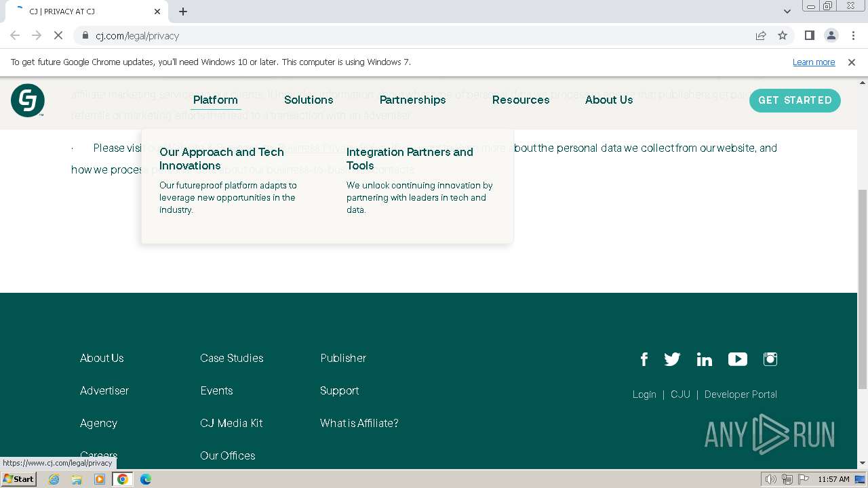The height and width of the screenshot is (488, 868).
Task: Go back to previous page
Action: click(15, 35)
